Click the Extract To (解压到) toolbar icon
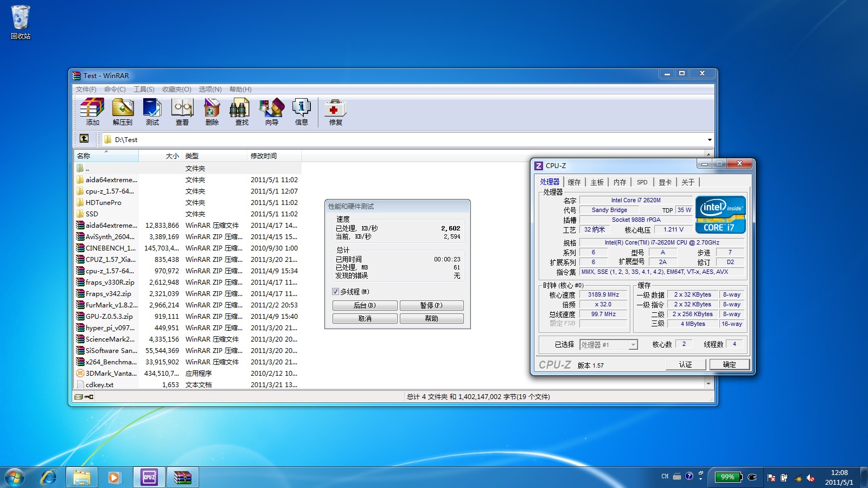The height and width of the screenshot is (488, 868). pos(123,112)
